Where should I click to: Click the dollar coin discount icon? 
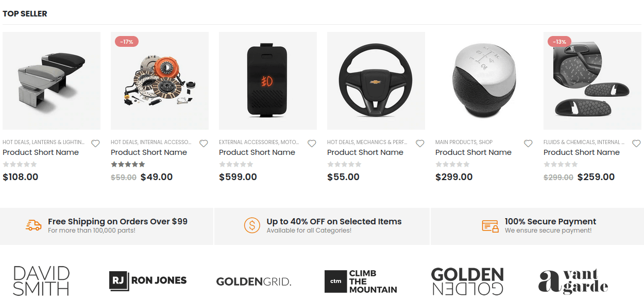click(x=252, y=225)
